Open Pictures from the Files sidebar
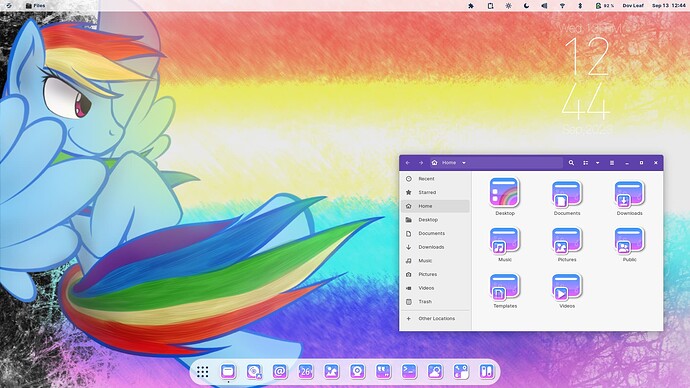Screen dimensions: 690x388 435,274
